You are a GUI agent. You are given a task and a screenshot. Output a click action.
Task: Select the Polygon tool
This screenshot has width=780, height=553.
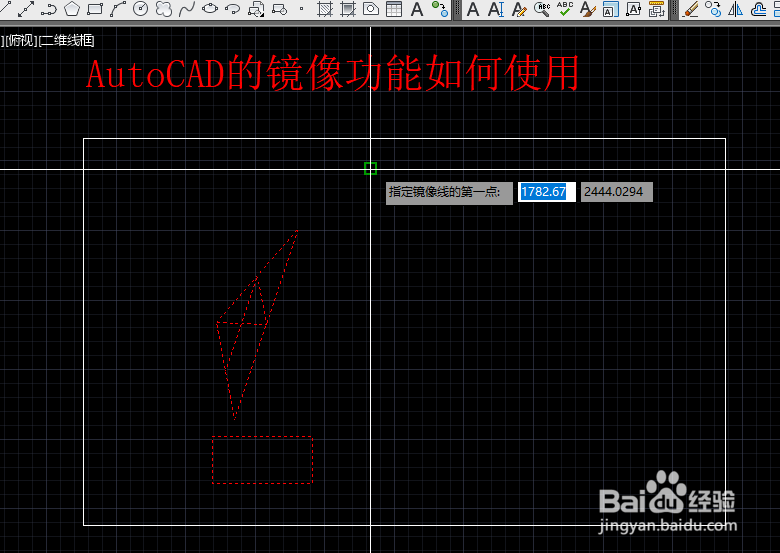click(x=72, y=9)
